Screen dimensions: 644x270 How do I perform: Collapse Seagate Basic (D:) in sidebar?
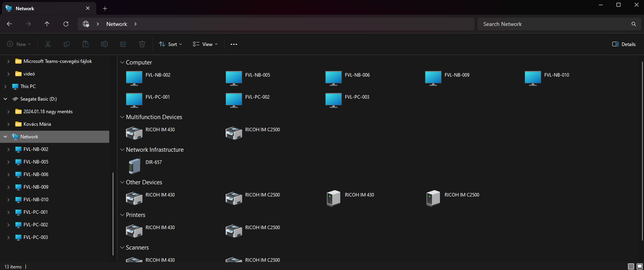tap(5, 99)
